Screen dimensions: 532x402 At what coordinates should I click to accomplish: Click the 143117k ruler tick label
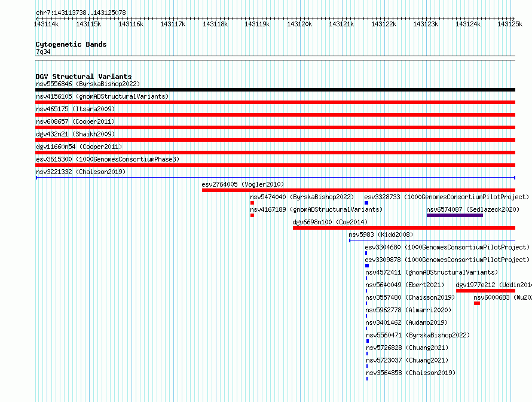pyautogui.click(x=173, y=24)
